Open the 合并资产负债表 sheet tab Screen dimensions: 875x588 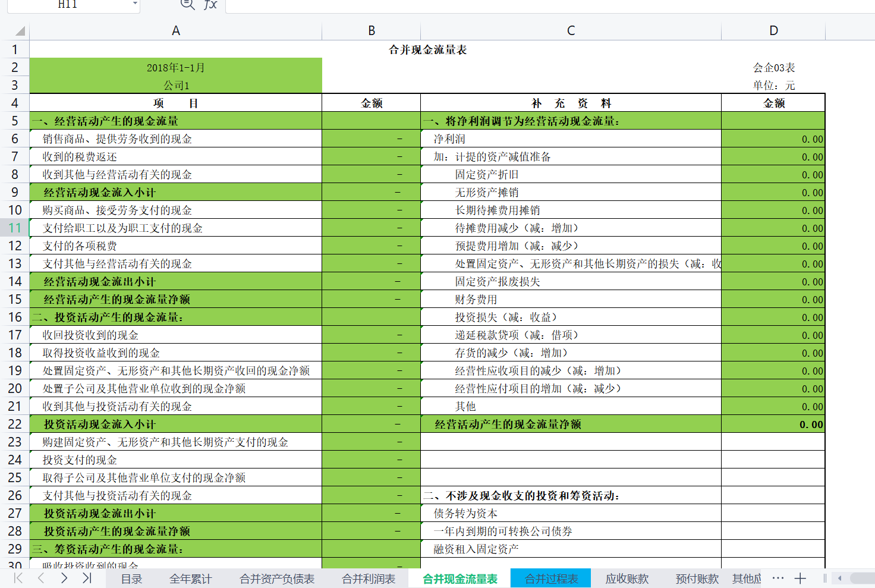pos(275,577)
